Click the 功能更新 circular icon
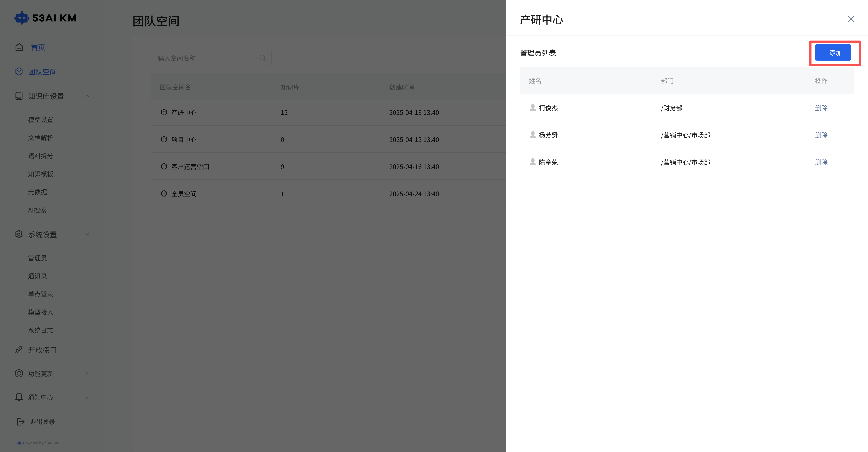The image size is (868, 452). (x=19, y=374)
